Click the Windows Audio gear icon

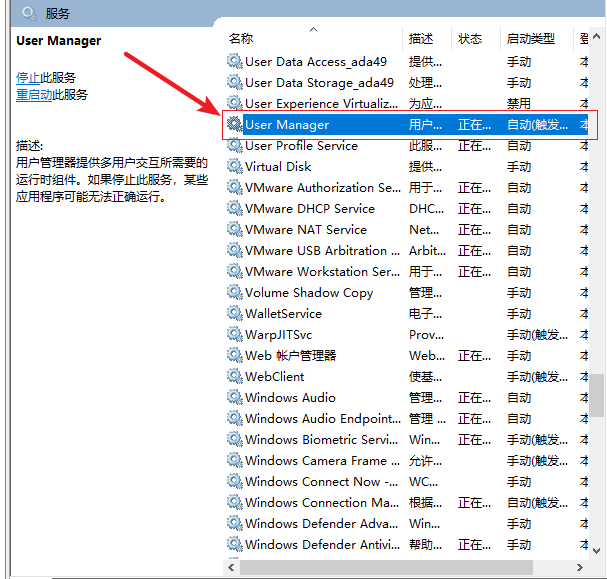coord(235,398)
